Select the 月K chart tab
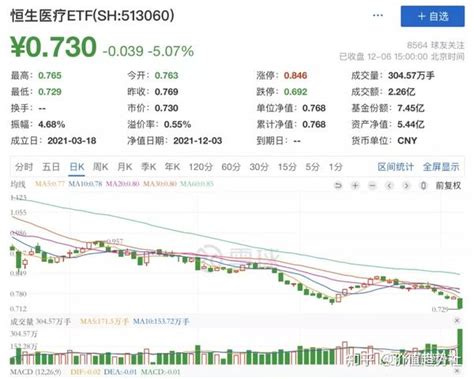Image resolution: width=474 pixels, height=379 pixels. coord(125,167)
